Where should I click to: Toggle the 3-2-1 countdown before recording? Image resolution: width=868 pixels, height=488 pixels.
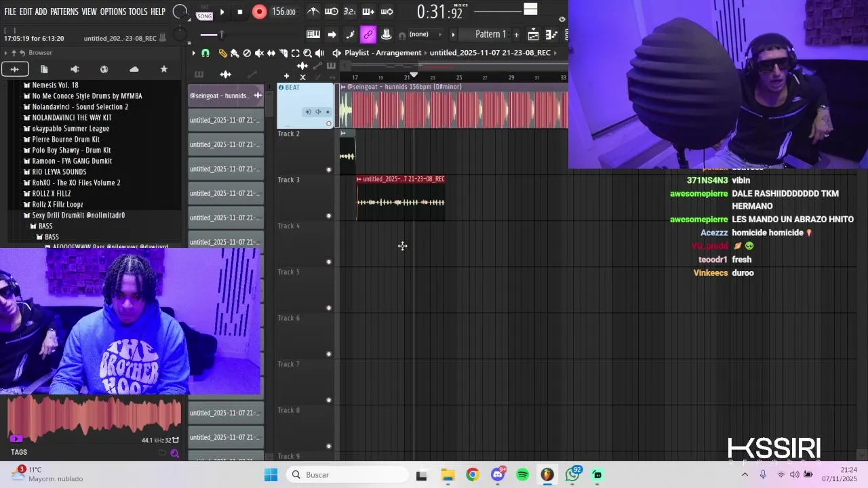click(350, 12)
